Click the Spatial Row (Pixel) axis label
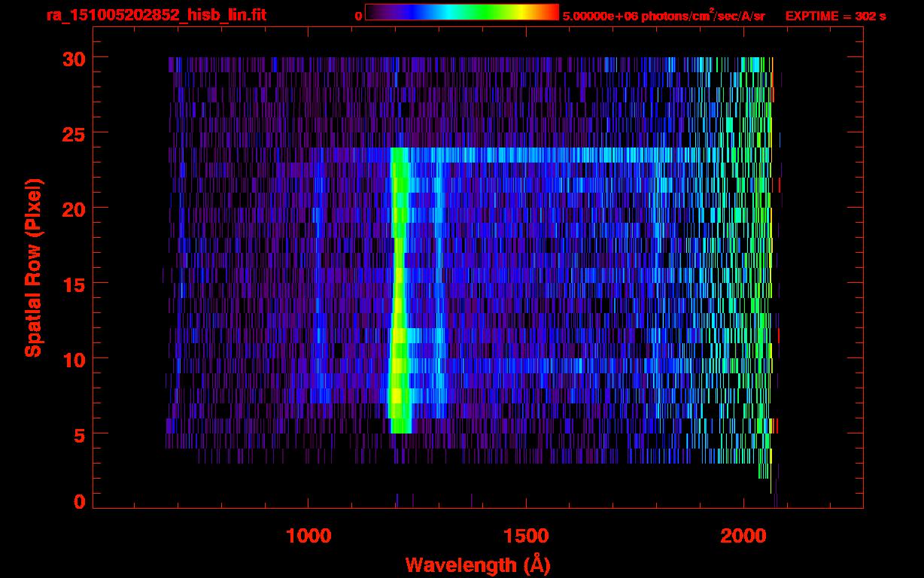Viewport: 924px width, 578px height. click(x=33, y=268)
